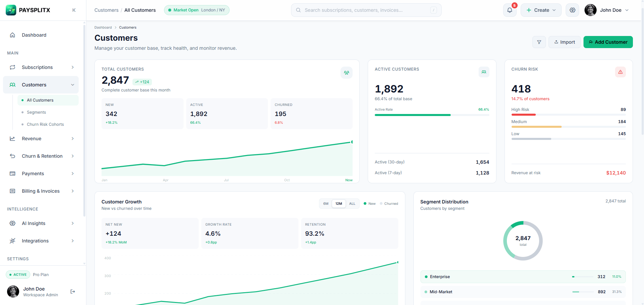Image resolution: width=644 pixels, height=305 pixels.
Task: Select the 6M time range
Action: 326,204
